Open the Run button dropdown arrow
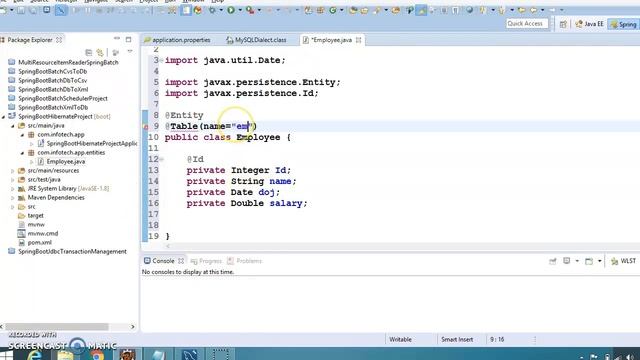 click(x=240, y=10)
